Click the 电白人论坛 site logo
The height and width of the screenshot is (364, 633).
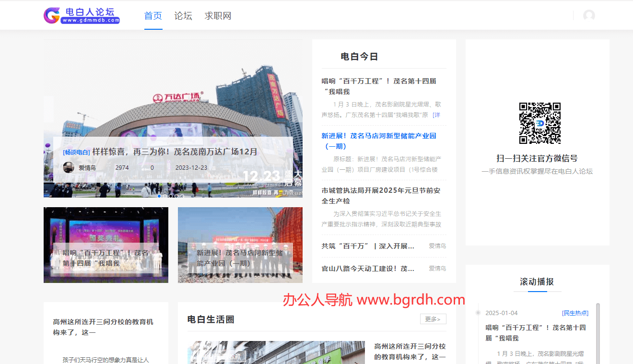click(82, 15)
